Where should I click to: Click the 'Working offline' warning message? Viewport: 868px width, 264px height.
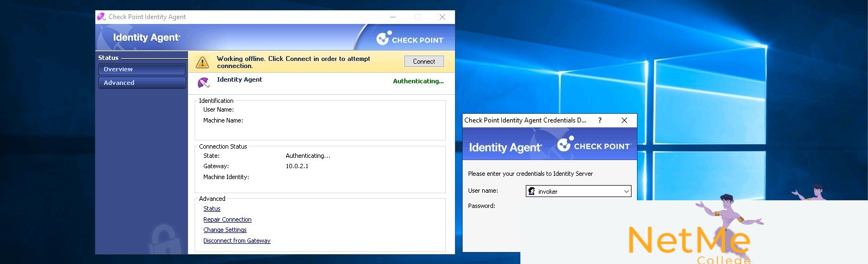pos(293,62)
